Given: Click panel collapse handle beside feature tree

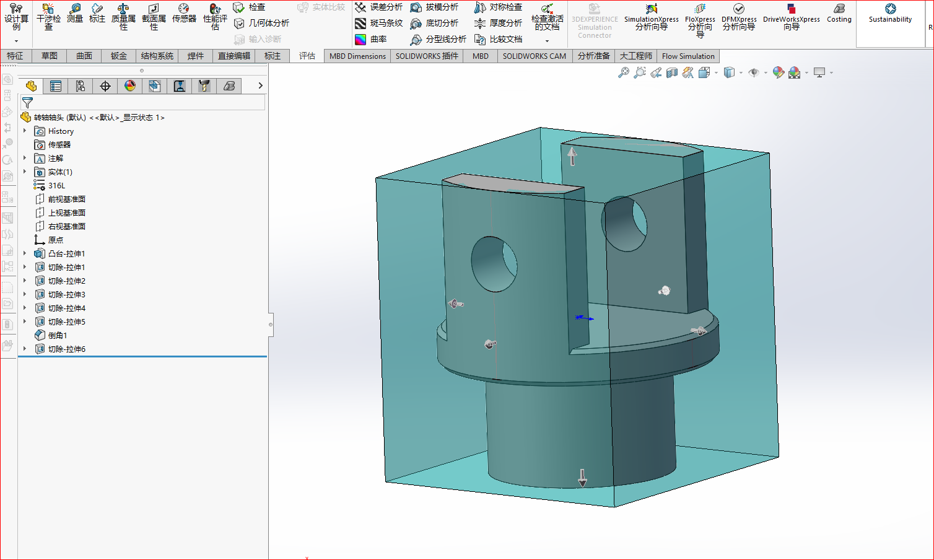Looking at the screenshot, I should [271, 324].
